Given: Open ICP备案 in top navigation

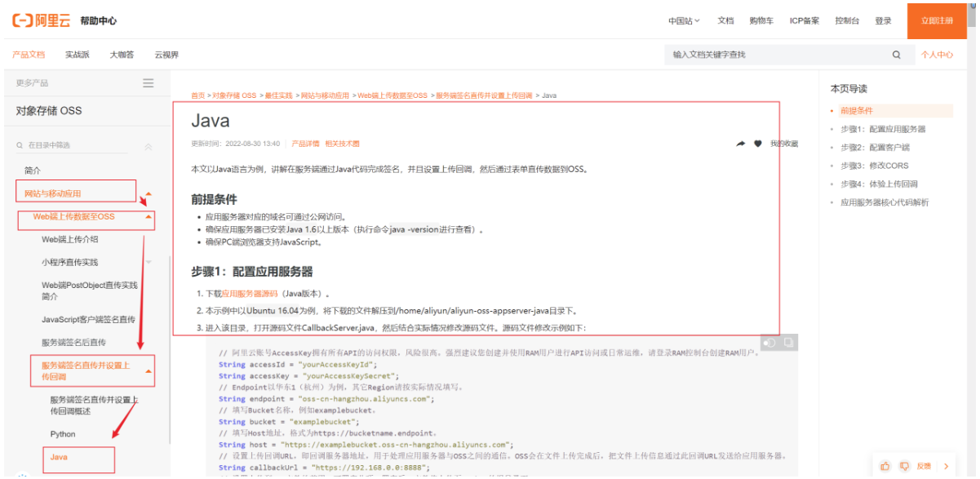Looking at the screenshot, I should pos(805,21).
